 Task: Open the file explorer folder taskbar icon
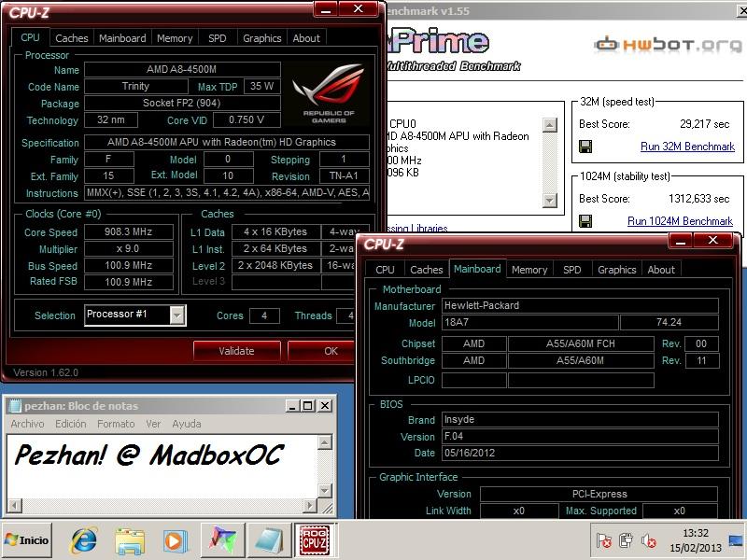[x=130, y=540]
